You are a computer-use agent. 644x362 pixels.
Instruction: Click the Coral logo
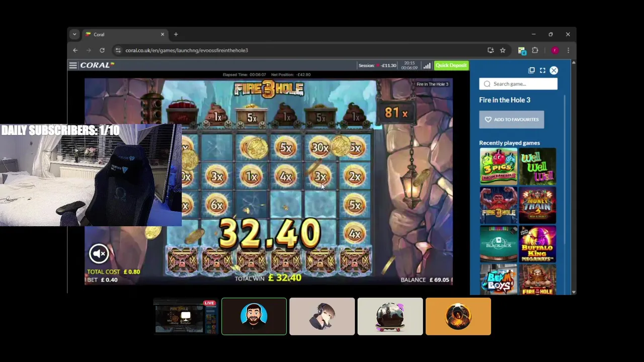(x=97, y=65)
